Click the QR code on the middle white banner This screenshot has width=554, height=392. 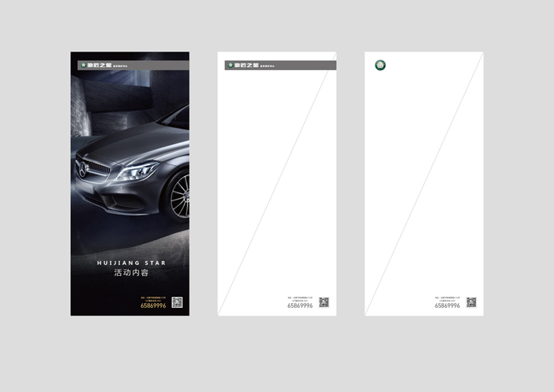click(x=324, y=302)
